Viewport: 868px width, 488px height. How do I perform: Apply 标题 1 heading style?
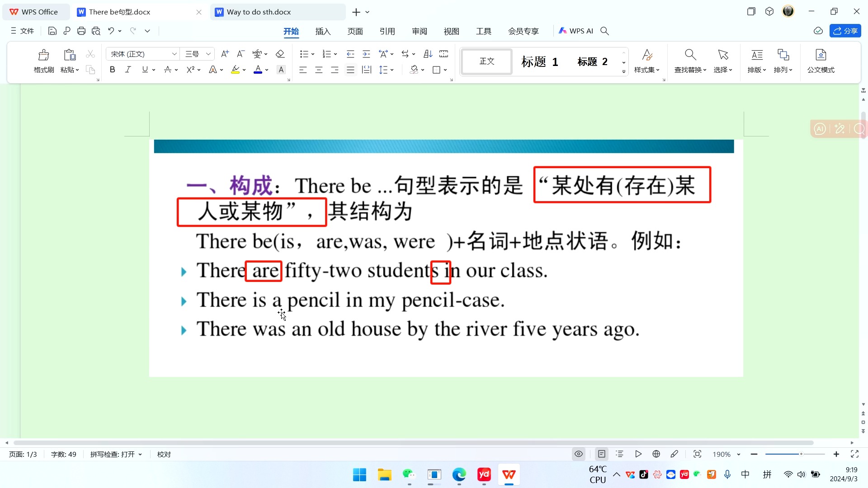(540, 61)
